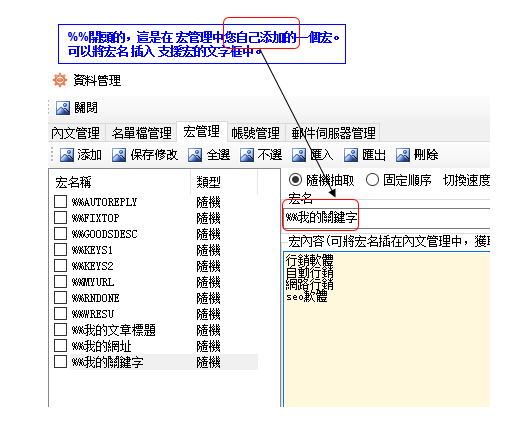Click the 匯入 import icon
The width and height of the screenshot is (526, 439).
(x=299, y=155)
